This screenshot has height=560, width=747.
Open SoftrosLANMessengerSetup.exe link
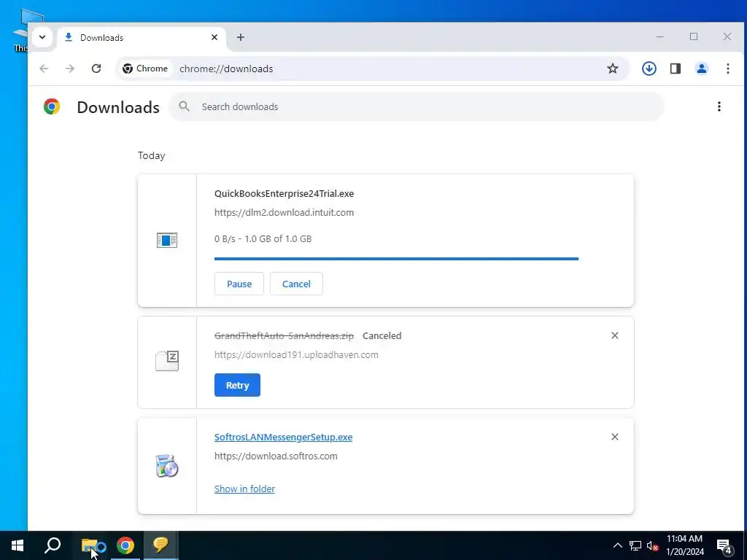point(284,437)
